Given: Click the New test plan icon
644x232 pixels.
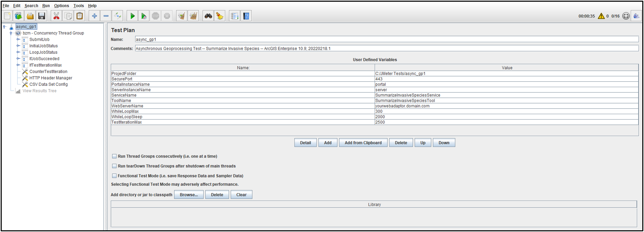Looking at the screenshot, I should click(7, 16).
